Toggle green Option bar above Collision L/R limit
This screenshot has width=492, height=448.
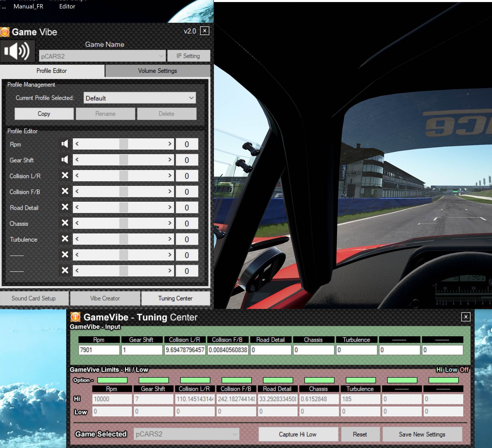[195, 380]
